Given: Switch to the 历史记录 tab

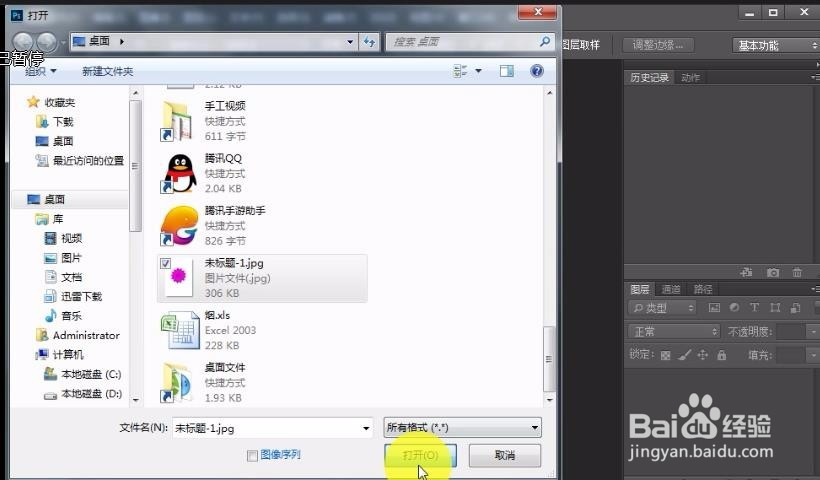Looking at the screenshot, I should (x=649, y=77).
